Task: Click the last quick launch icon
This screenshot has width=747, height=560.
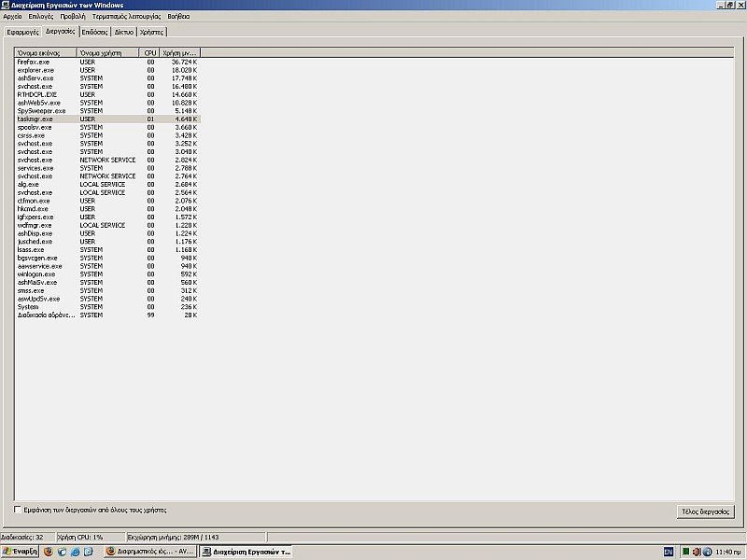Action: [88, 552]
